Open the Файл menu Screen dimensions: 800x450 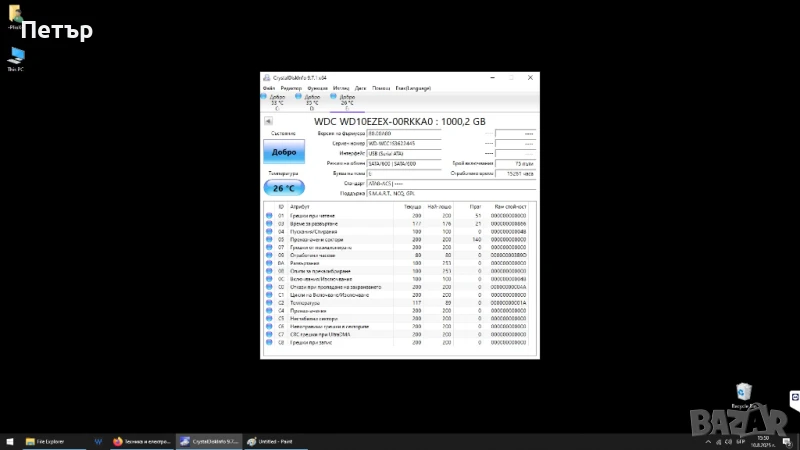point(269,88)
